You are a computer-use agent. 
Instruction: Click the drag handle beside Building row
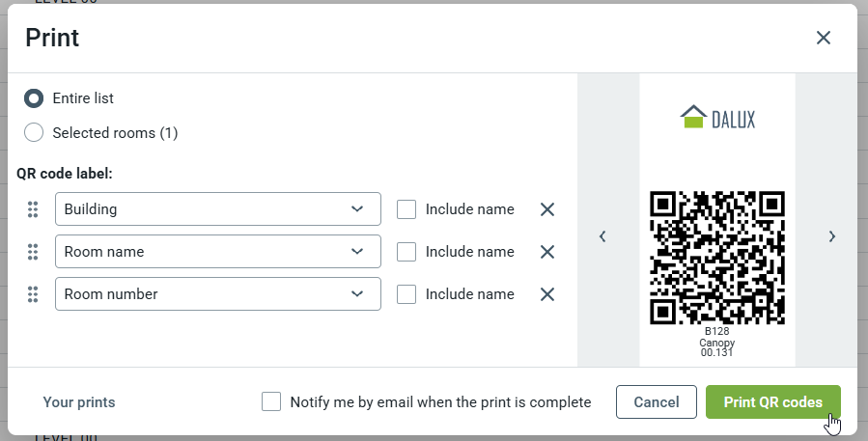[33, 209]
